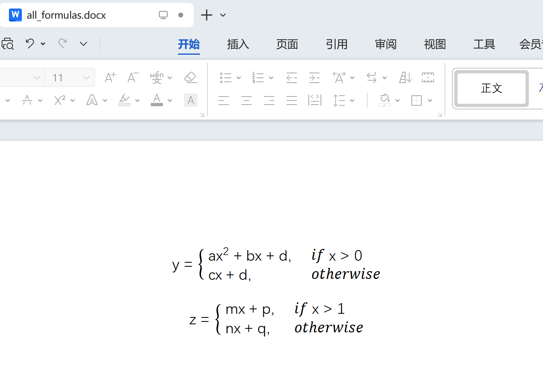The width and height of the screenshot is (543, 392).
Task: Expand the numbered list style dropdown
Action: point(271,77)
